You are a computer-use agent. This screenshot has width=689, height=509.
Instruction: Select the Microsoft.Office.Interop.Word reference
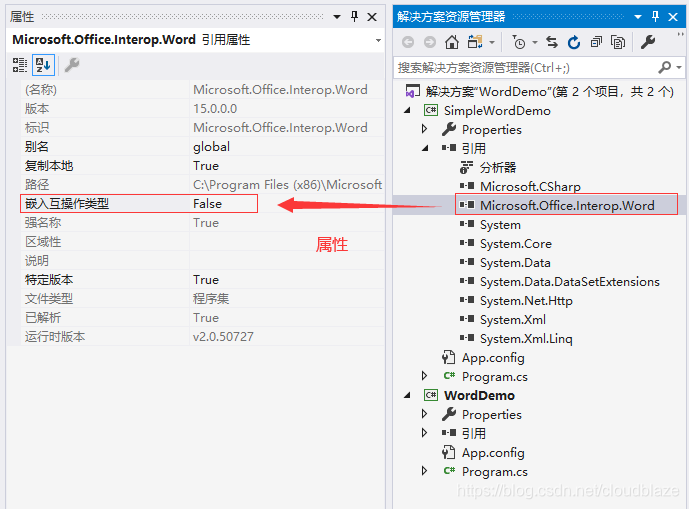pyautogui.click(x=567, y=206)
